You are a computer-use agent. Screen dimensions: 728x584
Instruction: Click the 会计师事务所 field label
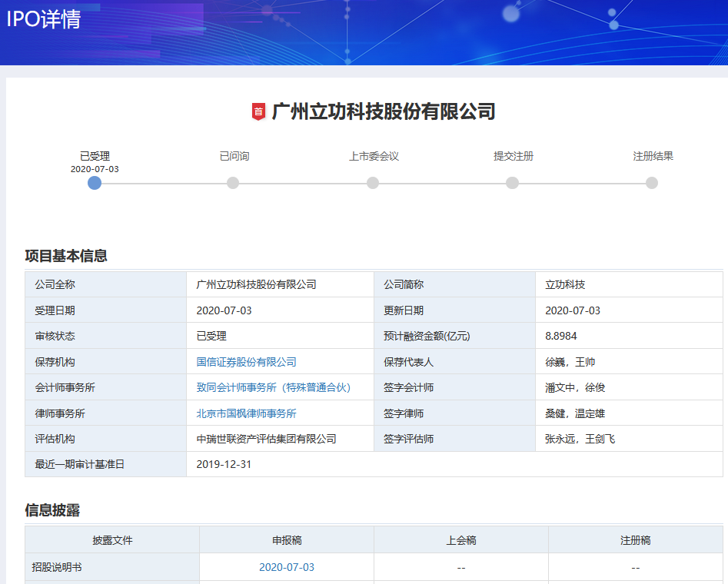click(x=65, y=387)
